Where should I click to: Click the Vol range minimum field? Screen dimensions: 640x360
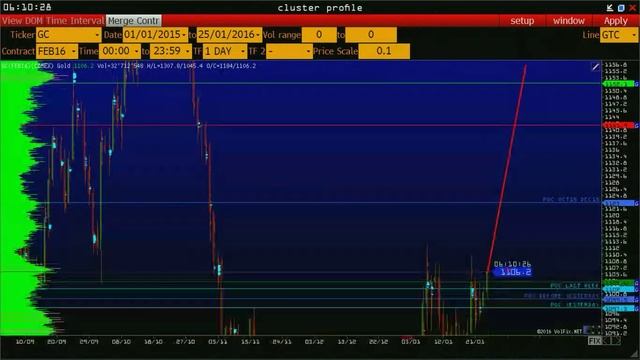coord(319,35)
